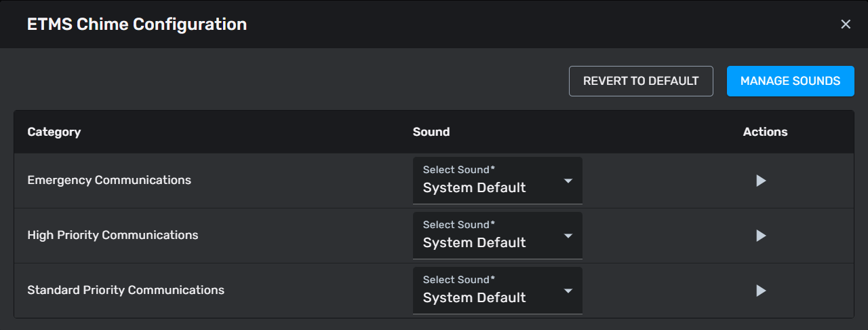The width and height of the screenshot is (868, 330).
Task: Click the Sound column header
Action: click(x=431, y=132)
